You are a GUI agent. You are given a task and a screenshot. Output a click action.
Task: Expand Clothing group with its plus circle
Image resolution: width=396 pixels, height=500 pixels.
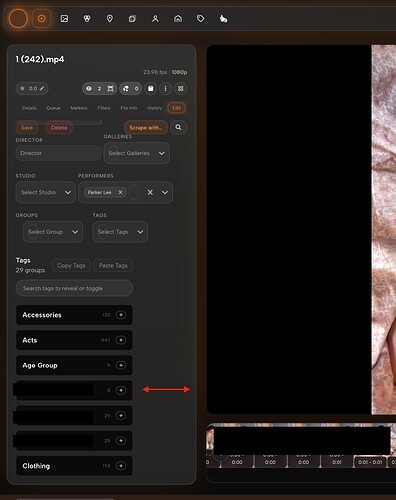(121, 466)
